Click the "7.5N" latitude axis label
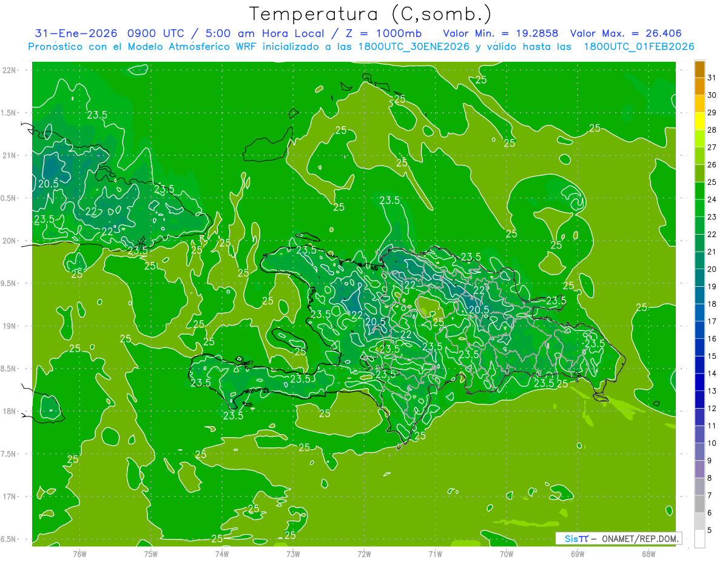 coord(9,454)
